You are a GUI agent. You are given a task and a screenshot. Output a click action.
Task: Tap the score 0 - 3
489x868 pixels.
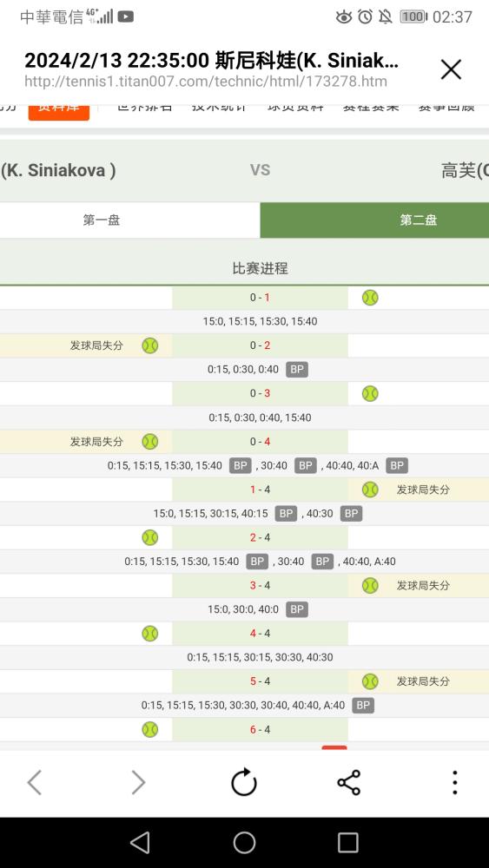(x=260, y=393)
